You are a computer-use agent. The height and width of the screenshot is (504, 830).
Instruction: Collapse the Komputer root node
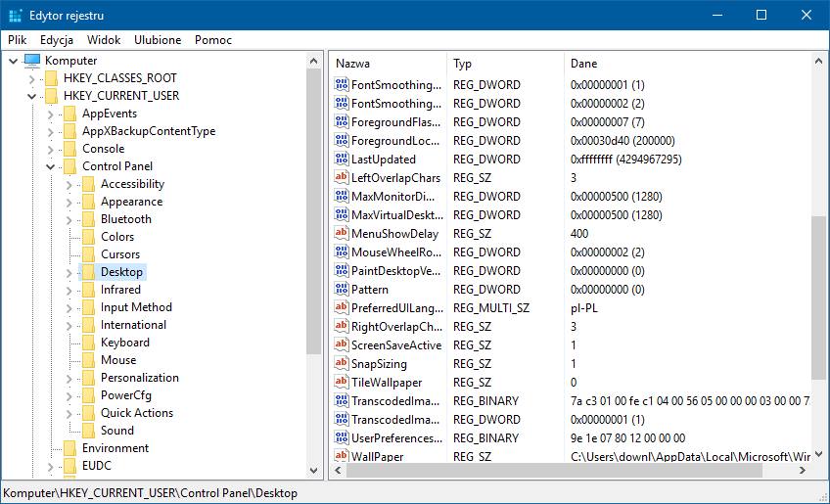point(14,61)
